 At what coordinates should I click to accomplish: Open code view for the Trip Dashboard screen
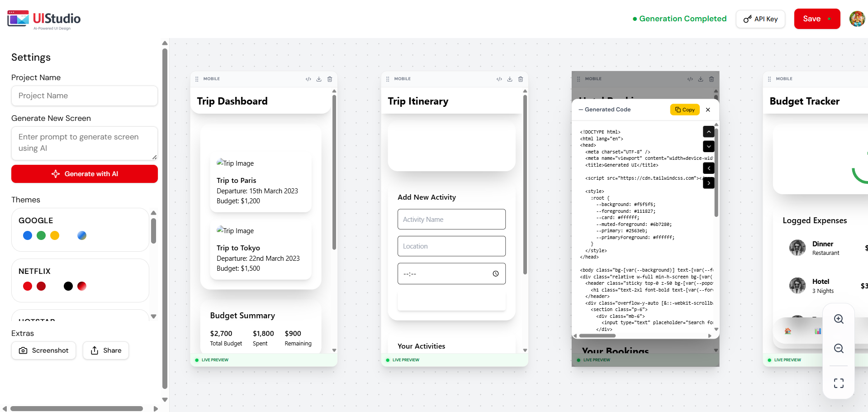tap(308, 79)
